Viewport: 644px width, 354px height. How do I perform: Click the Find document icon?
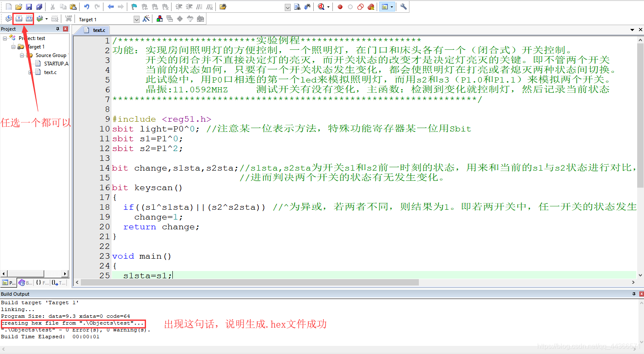(x=298, y=7)
